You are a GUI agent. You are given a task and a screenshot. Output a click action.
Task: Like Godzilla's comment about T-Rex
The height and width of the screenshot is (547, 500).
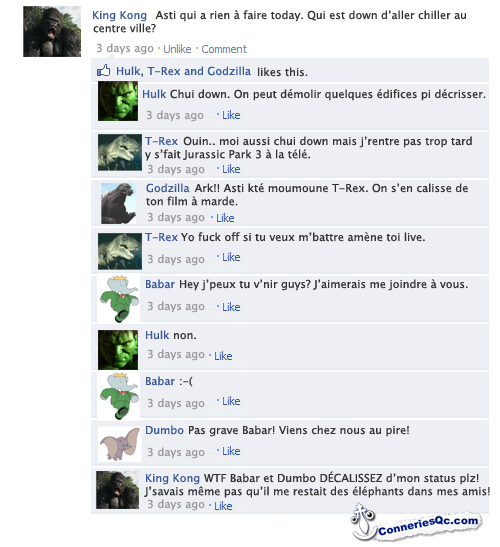[x=225, y=218]
